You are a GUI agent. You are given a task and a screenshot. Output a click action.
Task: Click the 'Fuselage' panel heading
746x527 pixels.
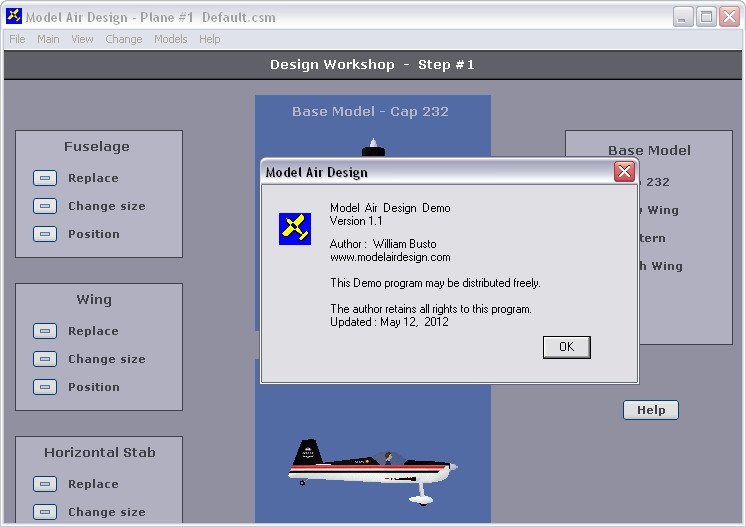[x=97, y=146]
